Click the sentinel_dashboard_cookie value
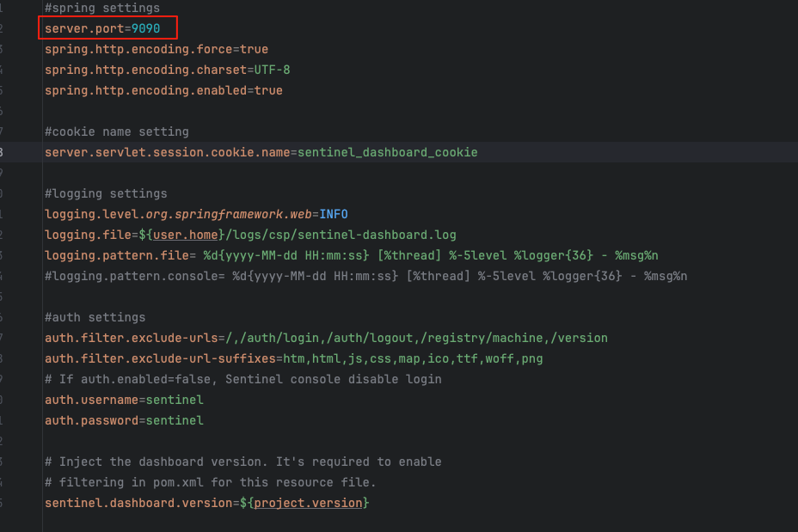 pos(387,152)
